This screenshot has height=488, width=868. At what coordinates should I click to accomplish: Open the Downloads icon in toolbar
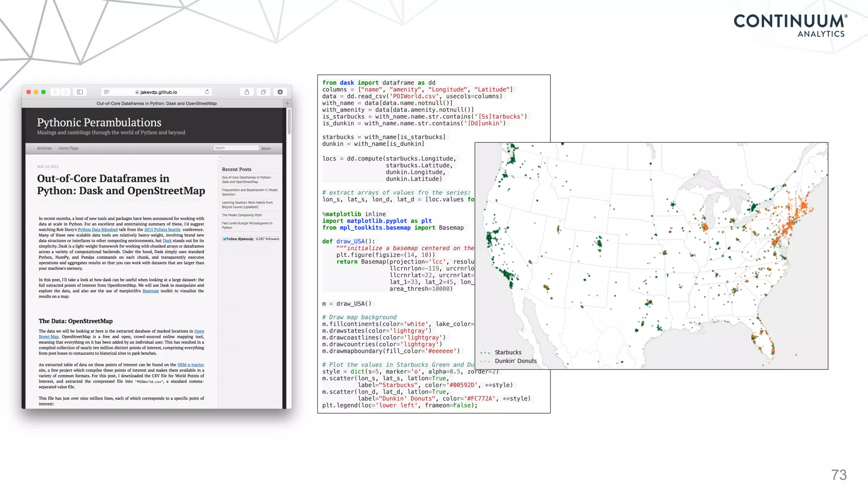[x=280, y=92]
